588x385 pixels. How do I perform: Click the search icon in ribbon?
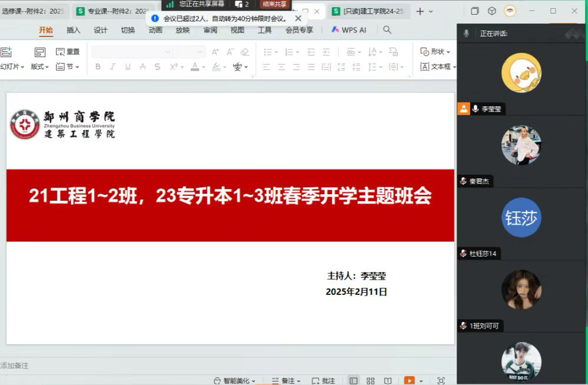pyautogui.click(x=387, y=30)
